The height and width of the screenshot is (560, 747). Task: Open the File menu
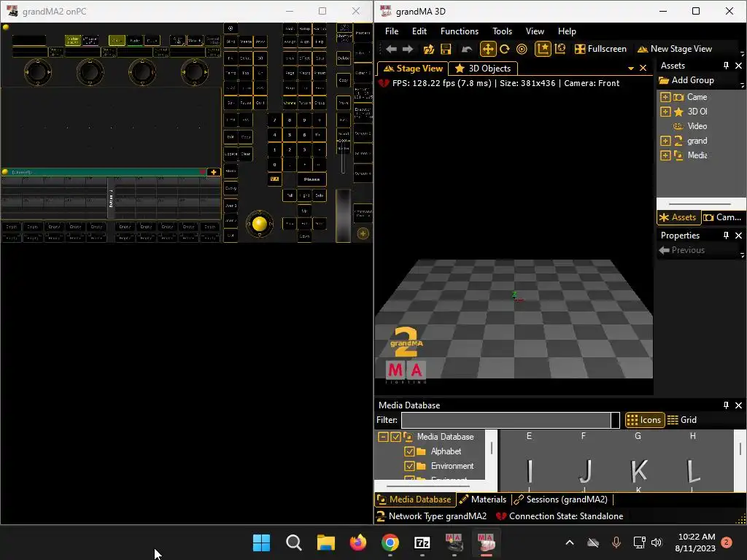pos(392,31)
